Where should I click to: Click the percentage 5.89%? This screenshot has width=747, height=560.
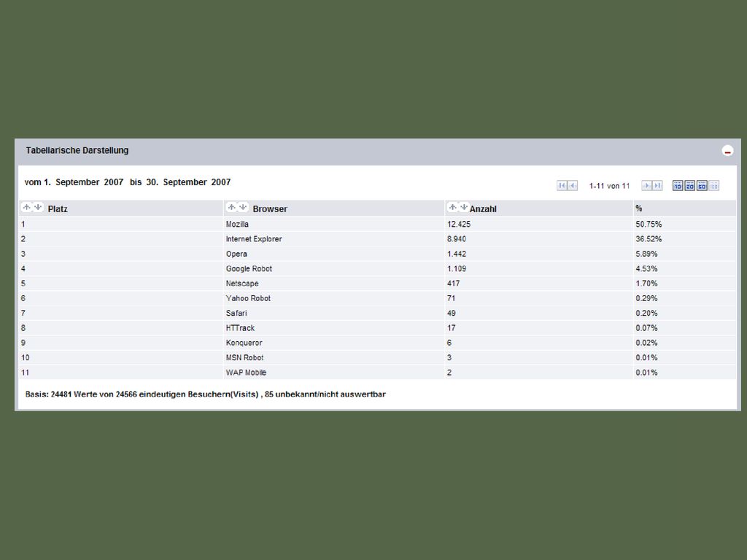[646, 254]
